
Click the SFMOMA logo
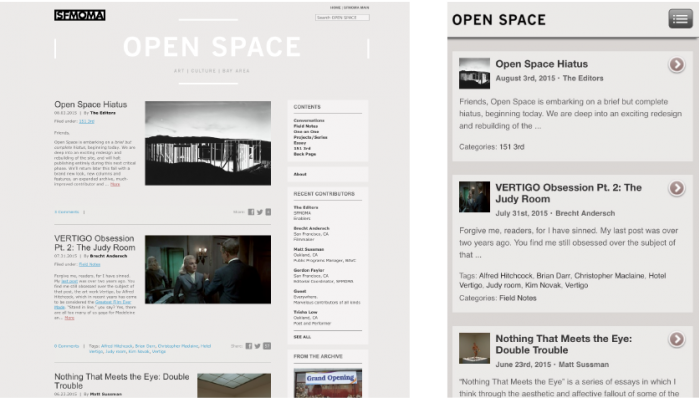pyautogui.click(x=80, y=15)
